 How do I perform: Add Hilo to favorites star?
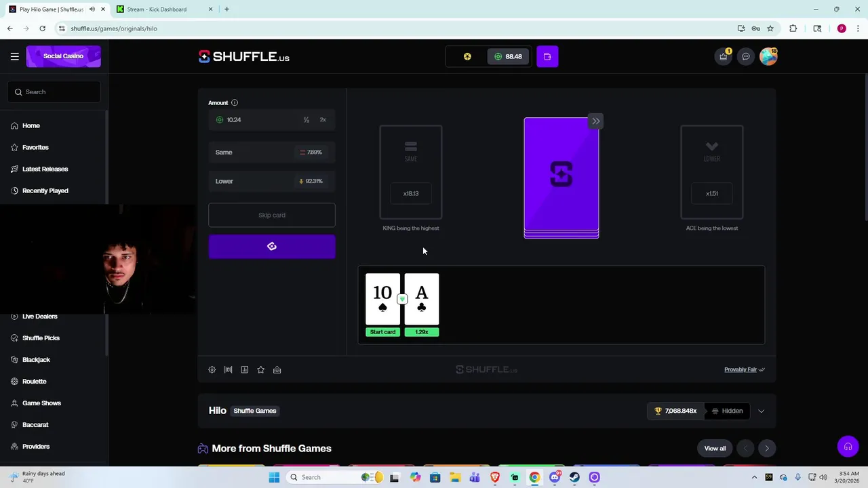[x=261, y=369]
